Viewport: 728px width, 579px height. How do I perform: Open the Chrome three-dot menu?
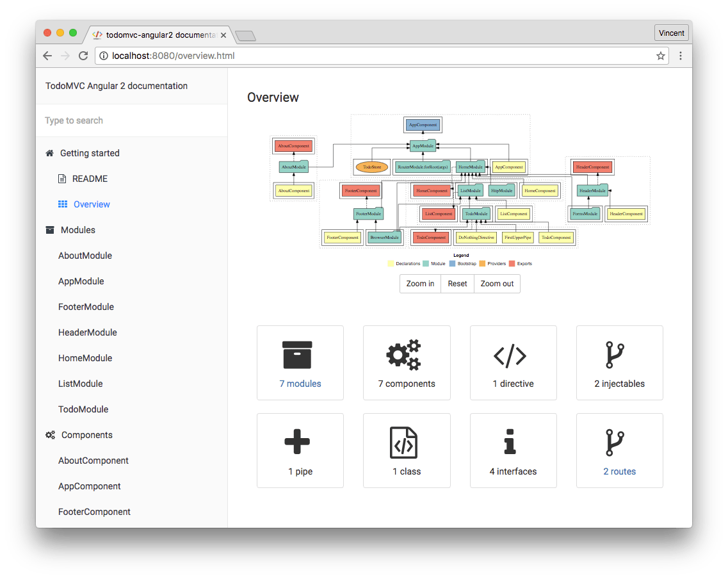pyautogui.click(x=681, y=56)
